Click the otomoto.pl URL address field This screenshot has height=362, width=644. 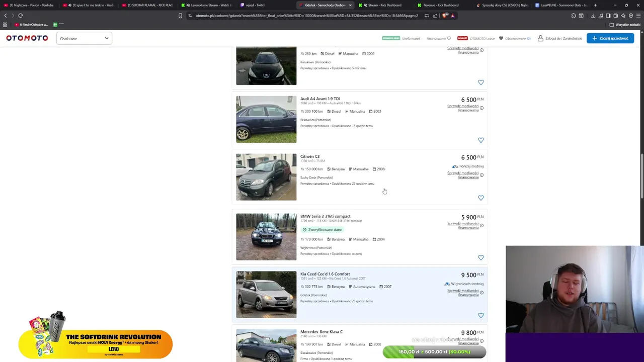click(x=306, y=16)
